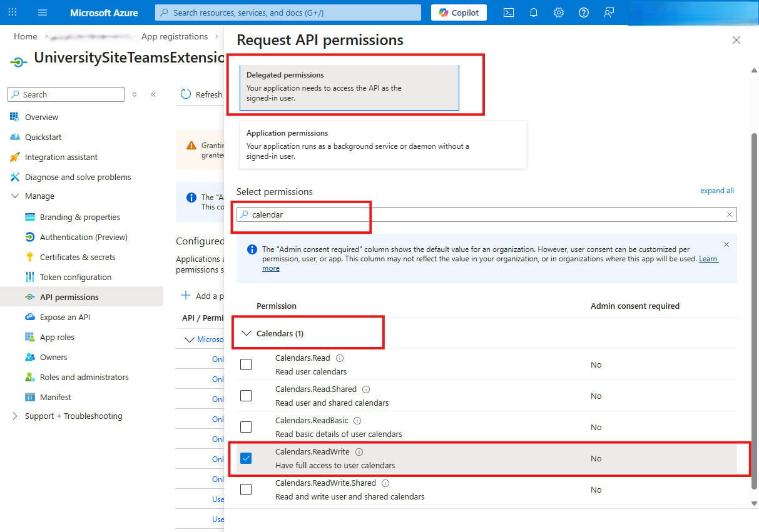
Task: Go to App registrations breadcrumb
Action: [x=175, y=36]
